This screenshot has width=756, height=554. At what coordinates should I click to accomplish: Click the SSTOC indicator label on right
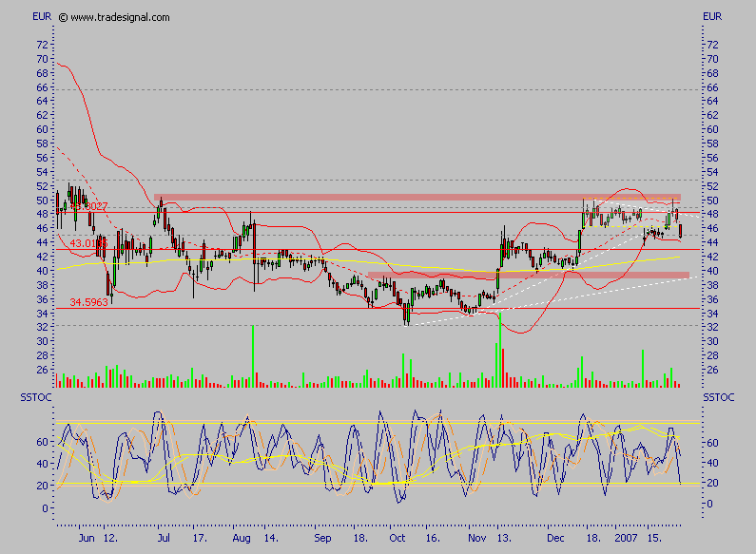(718, 395)
